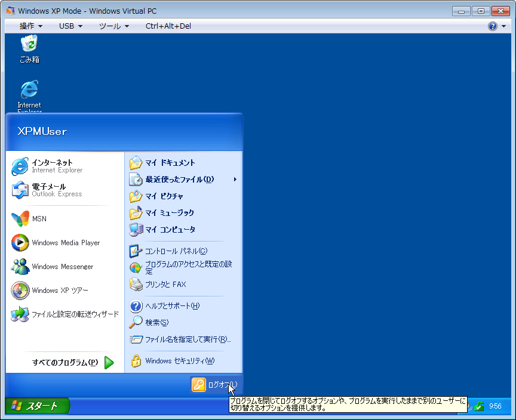Launch Windows XP ツアー icon

(20, 291)
